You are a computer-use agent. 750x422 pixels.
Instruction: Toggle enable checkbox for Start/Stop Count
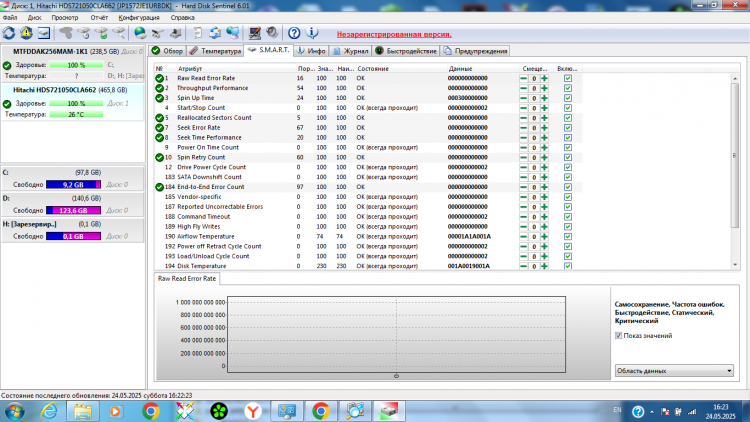click(568, 108)
